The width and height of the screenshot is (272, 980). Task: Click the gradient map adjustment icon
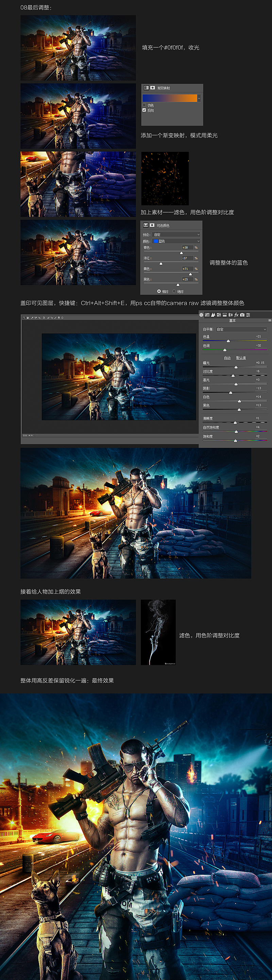coord(146,88)
